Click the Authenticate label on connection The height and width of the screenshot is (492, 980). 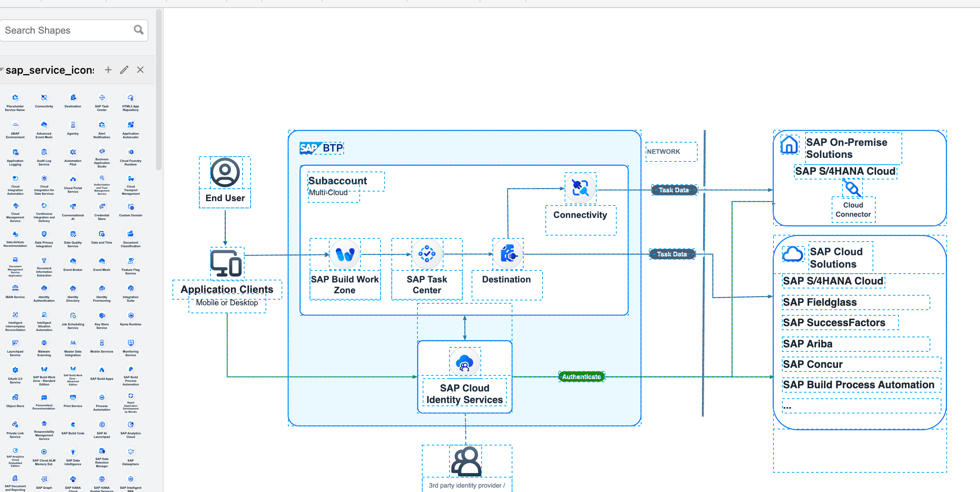(x=581, y=376)
